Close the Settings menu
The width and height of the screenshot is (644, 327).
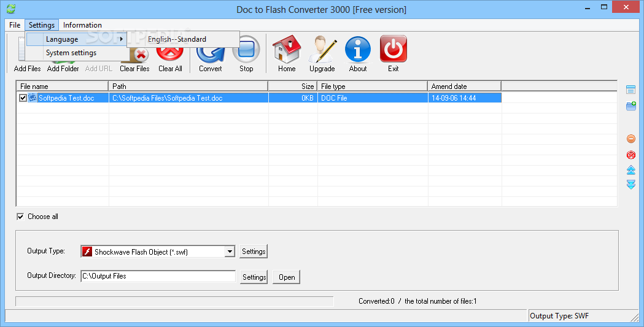click(x=42, y=25)
